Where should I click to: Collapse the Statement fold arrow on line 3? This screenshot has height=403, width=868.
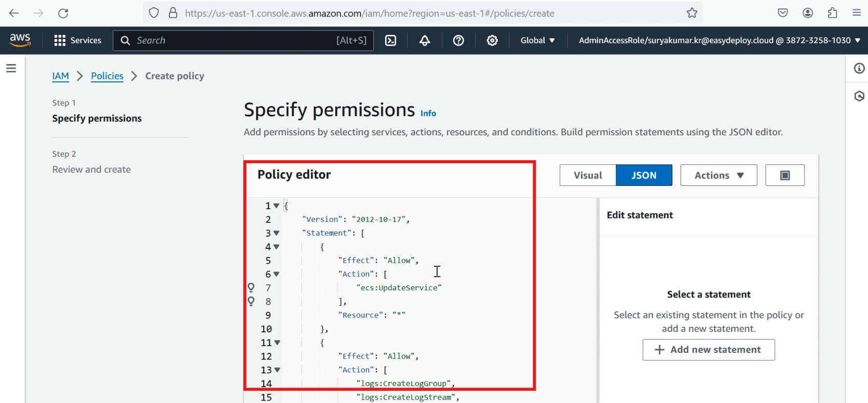(x=277, y=233)
